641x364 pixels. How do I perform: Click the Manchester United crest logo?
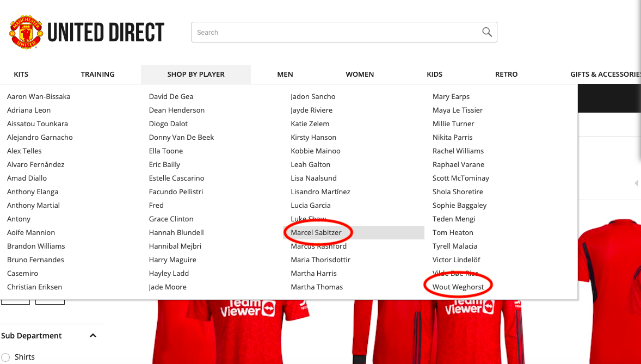pyautogui.click(x=26, y=33)
